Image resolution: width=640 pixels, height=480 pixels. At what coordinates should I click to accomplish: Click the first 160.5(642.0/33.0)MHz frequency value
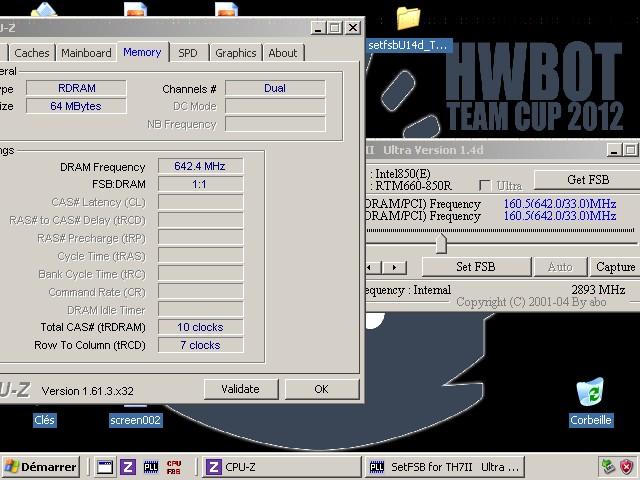pyautogui.click(x=560, y=203)
